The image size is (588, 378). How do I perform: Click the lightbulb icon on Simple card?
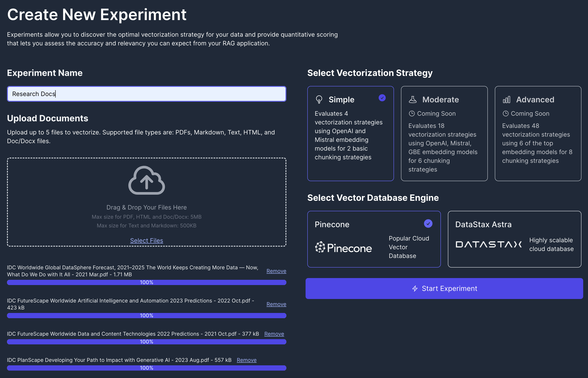coord(319,99)
